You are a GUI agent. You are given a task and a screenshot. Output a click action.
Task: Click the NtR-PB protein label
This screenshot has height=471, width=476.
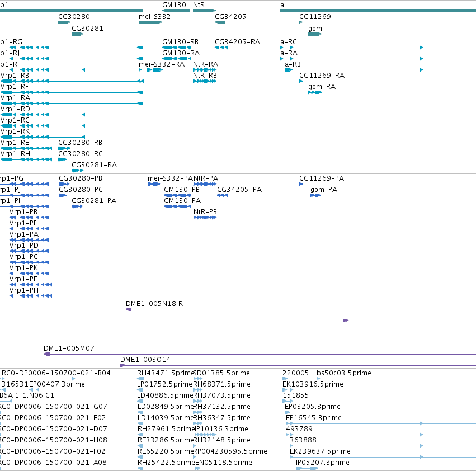point(205,212)
